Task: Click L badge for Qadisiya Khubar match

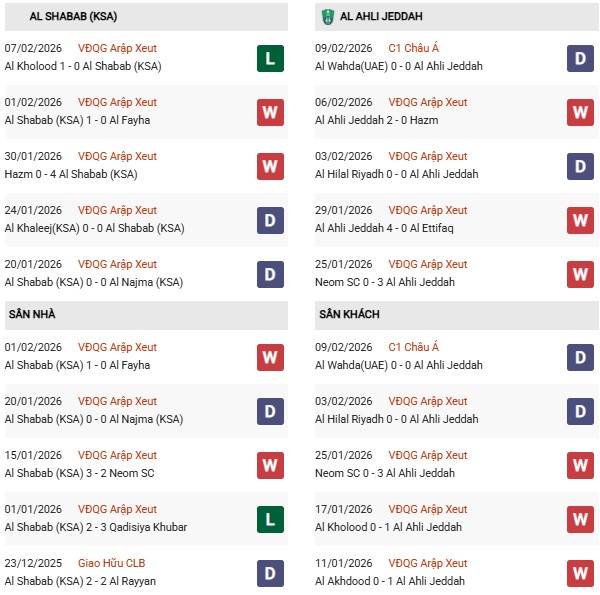Action: click(269, 519)
